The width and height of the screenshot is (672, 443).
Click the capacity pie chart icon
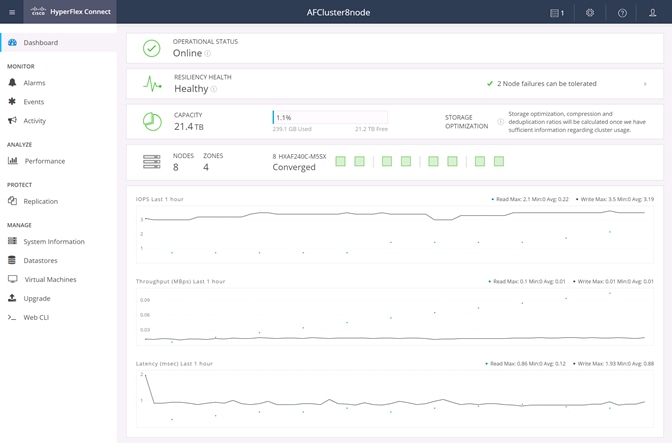[x=152, y=122]
